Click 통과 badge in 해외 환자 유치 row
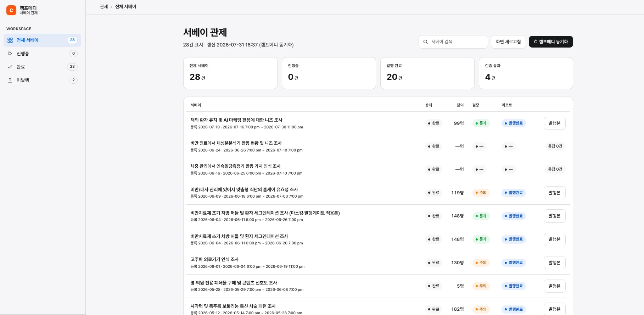This screenshot has height=315, width=644. (481, 123)
